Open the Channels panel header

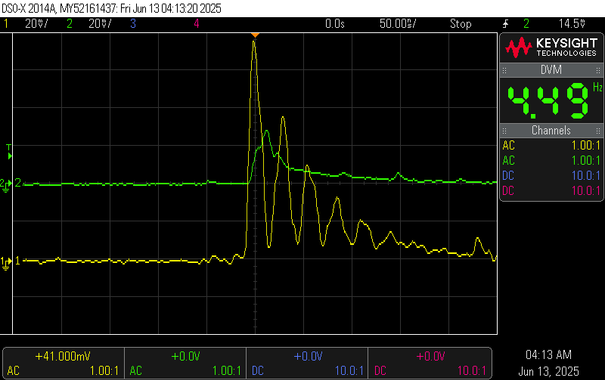point(551,130)
